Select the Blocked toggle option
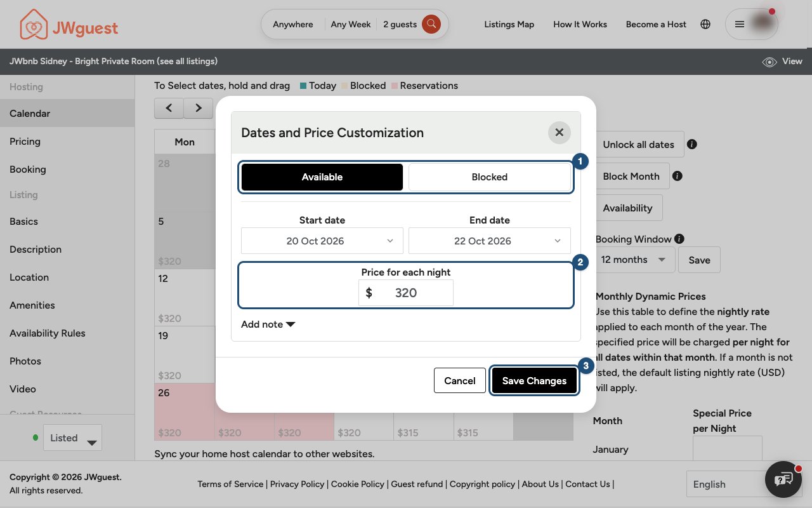Viewport: 812px width, 508px height. pyautogui.click(x=490, y=177)
